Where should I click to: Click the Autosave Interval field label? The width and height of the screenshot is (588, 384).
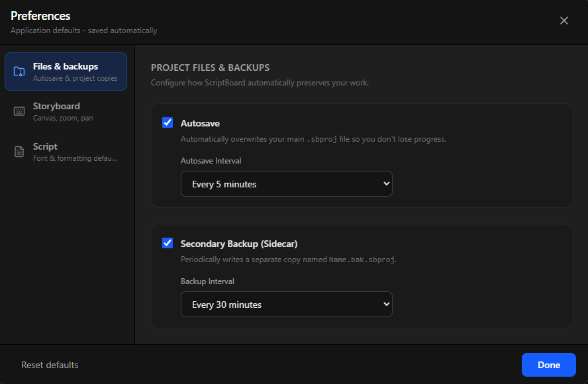click(211, 161)
